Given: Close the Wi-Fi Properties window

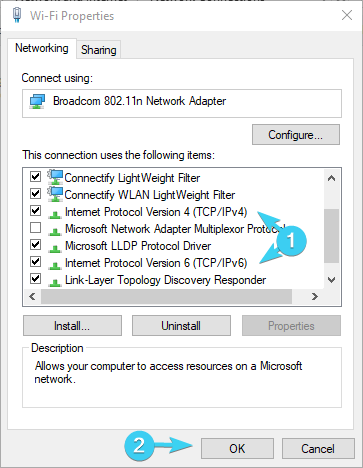Looking at the screenshot, I should pos(347,15).
